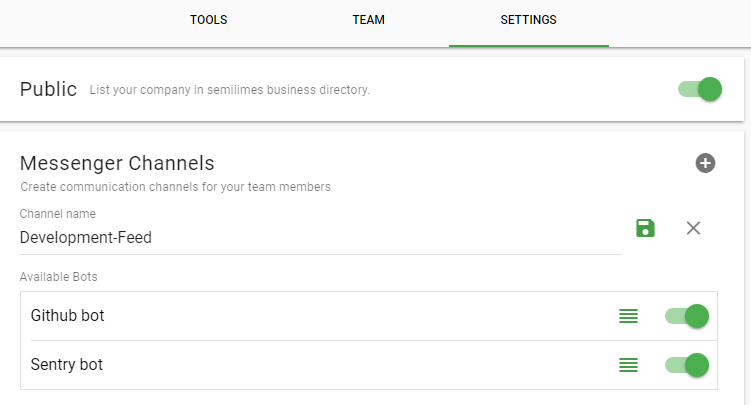Open Sentry bot options via the lines icon

(x=628, y=365)
